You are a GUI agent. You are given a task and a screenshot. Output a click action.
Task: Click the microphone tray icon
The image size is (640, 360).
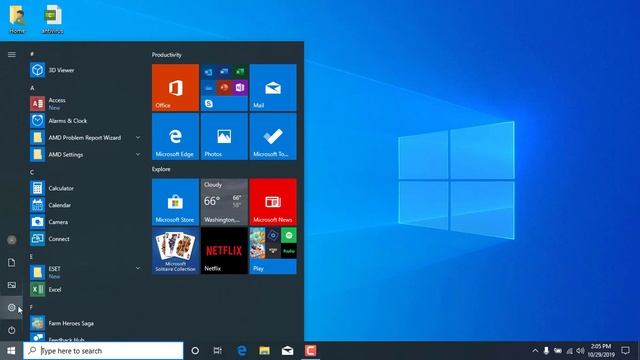pos(546,351)
